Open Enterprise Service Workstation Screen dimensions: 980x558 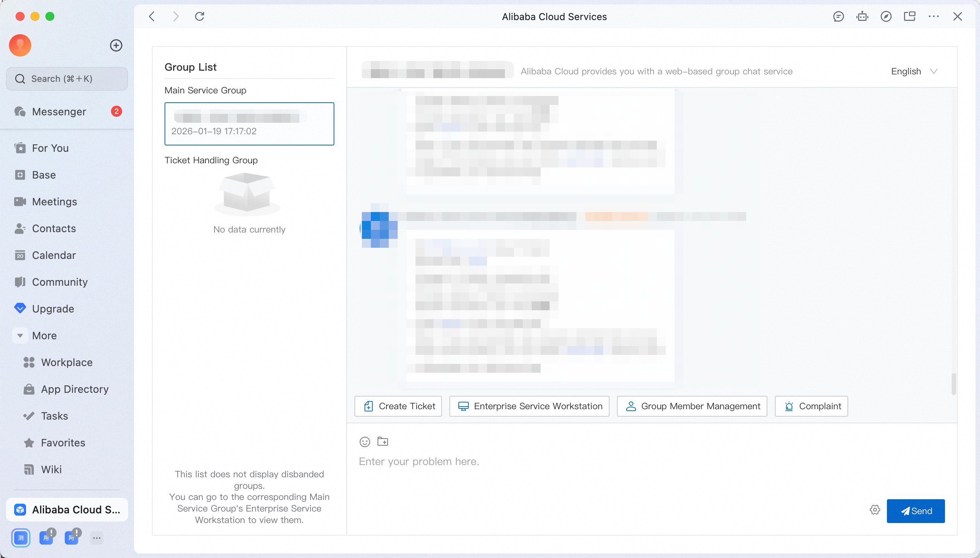point(529,406)
